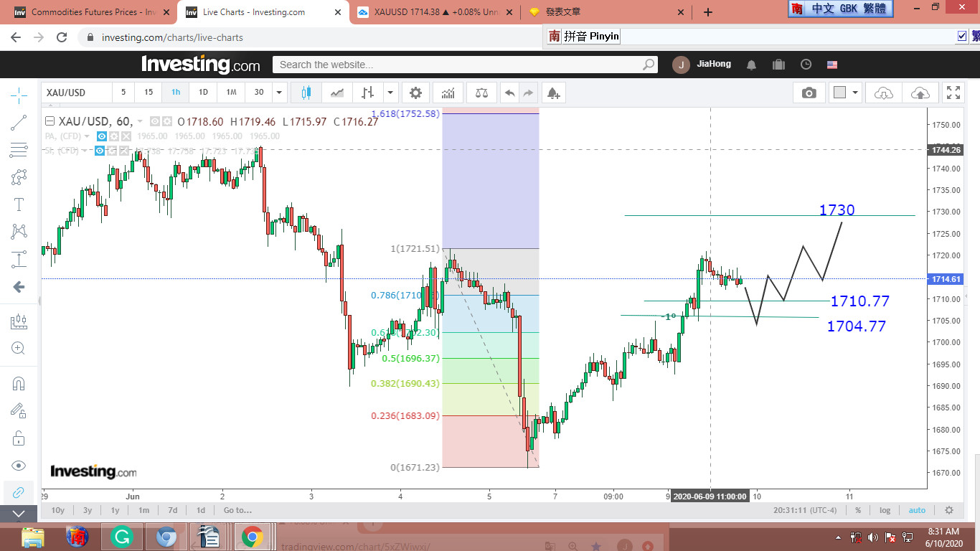Save chart layout to cloud
Viewport: 980px width, 551px height.
tap(920, 93)
